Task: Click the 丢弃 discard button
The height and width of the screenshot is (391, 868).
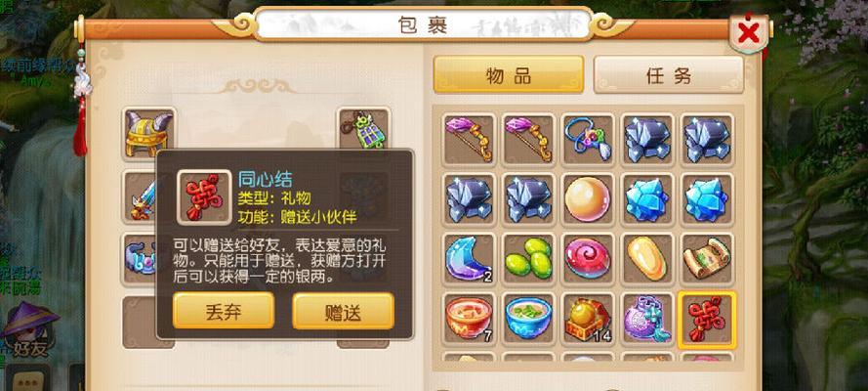Action: (x=223, y=311)
